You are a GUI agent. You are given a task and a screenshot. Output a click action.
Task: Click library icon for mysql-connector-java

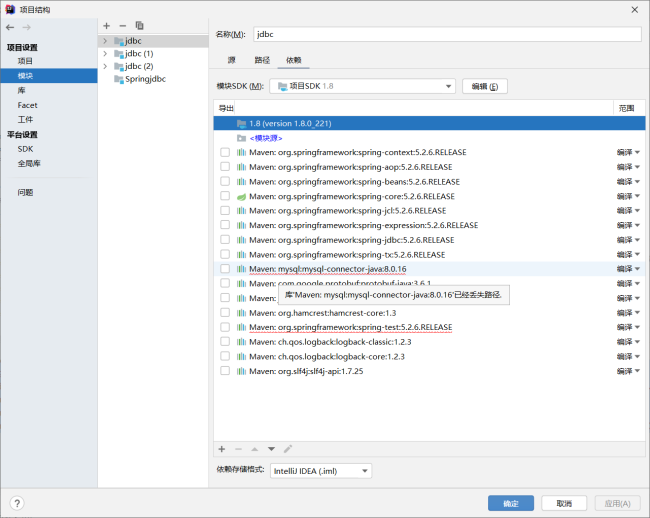(x=241, y=269)
